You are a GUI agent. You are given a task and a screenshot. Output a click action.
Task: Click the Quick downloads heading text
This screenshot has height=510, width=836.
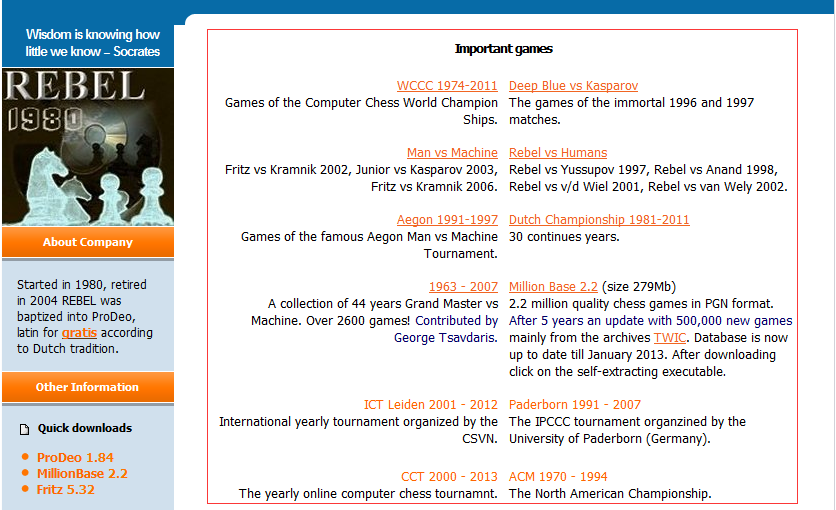click(x=85, y=428)
